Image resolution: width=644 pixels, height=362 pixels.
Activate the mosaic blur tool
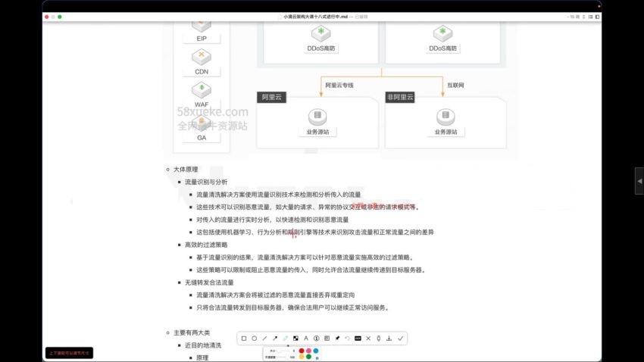[x=295, y=339]
